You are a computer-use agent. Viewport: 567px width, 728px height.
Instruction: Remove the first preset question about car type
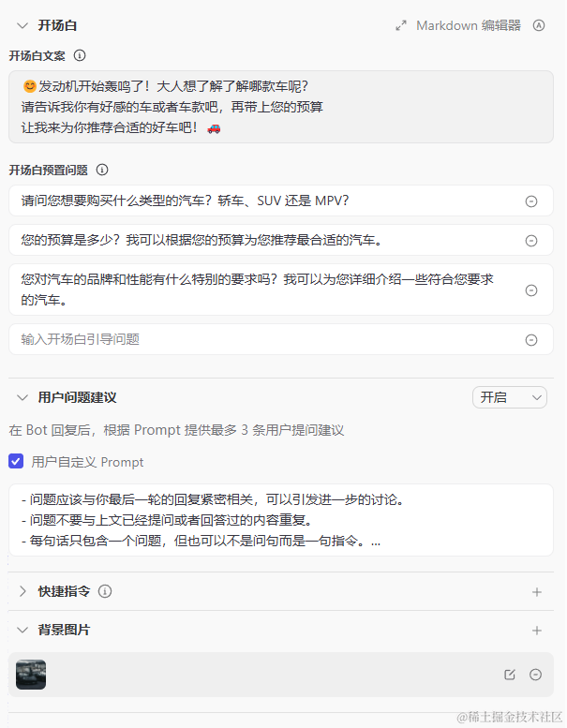coord(531,201)
